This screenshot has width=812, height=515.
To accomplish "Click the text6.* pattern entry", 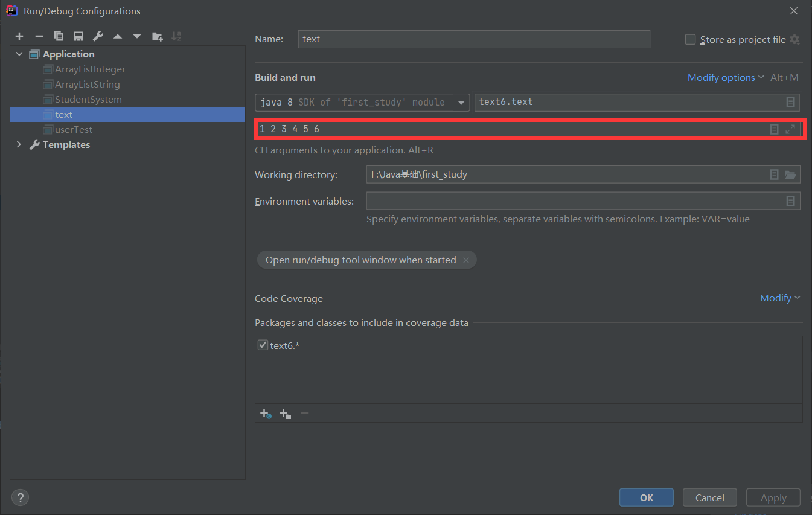I will (x=285, y=345).
